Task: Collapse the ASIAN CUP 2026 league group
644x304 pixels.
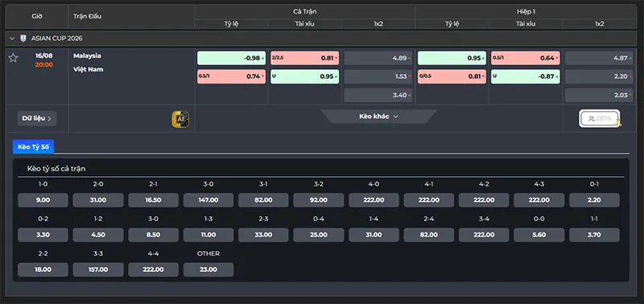Action: [12, 38]
